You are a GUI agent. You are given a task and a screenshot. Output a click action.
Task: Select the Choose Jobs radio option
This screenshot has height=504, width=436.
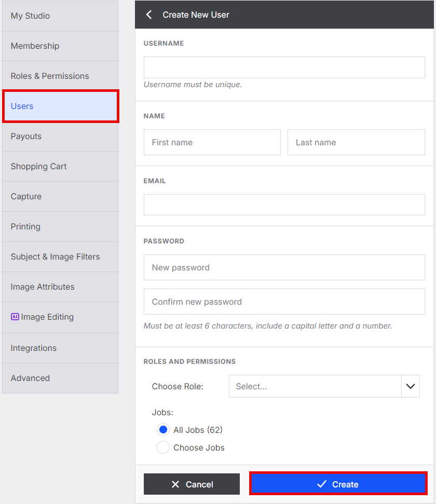(163, 447)
